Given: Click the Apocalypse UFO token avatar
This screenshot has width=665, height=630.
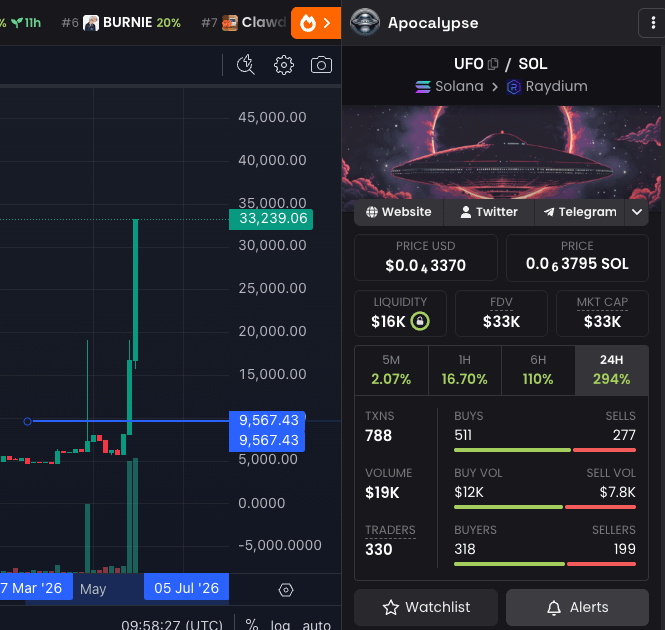Looking at the screenshot, I should (x=365, y=22).
